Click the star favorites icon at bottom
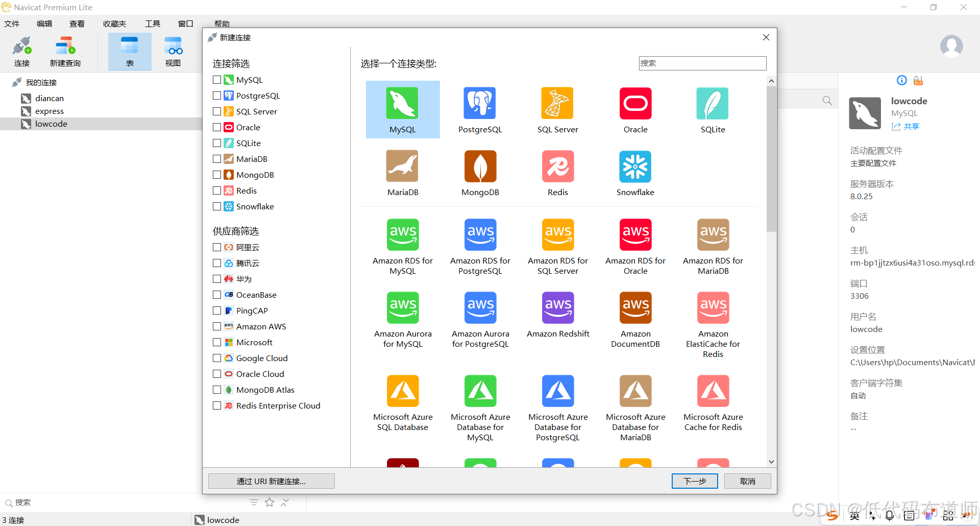 point(269,503)
